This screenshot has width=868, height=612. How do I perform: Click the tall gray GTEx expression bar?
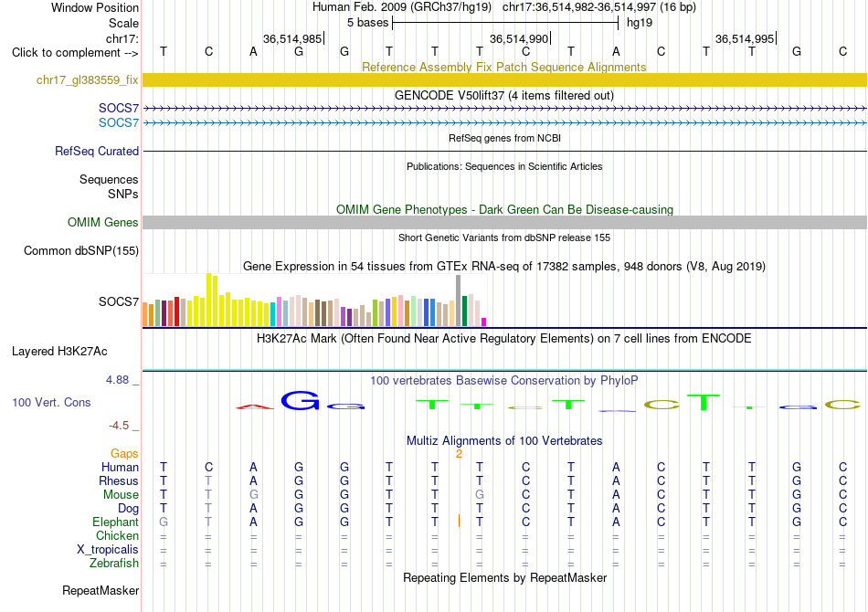pos(459,301)
